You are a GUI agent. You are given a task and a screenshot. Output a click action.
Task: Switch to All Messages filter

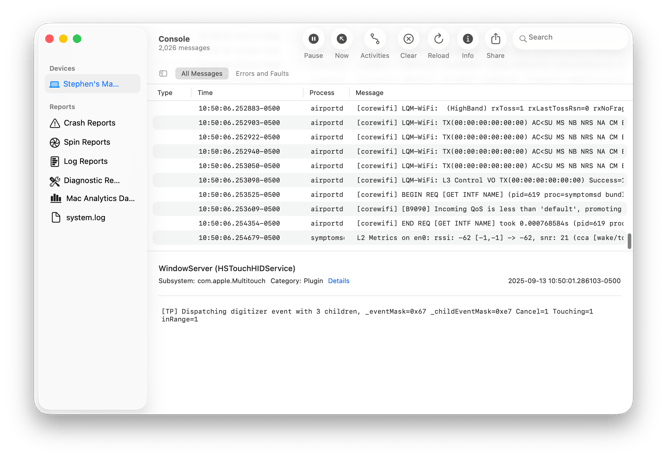click(x=202, y=74)
